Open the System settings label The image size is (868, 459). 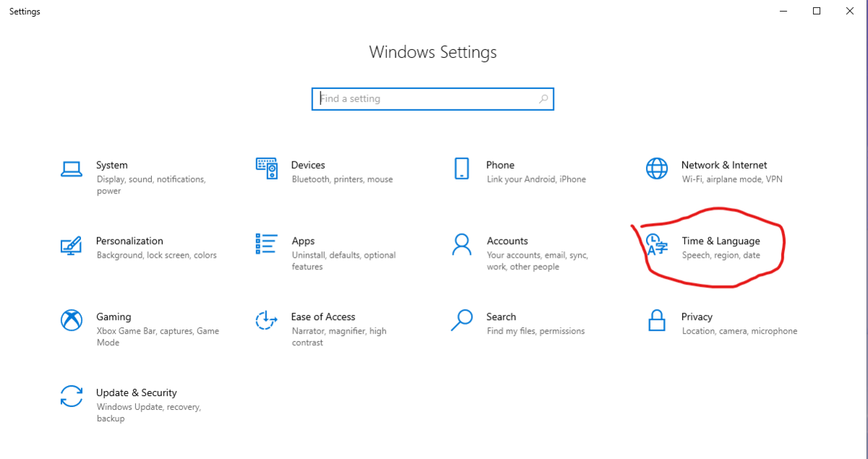click(111, 165)
